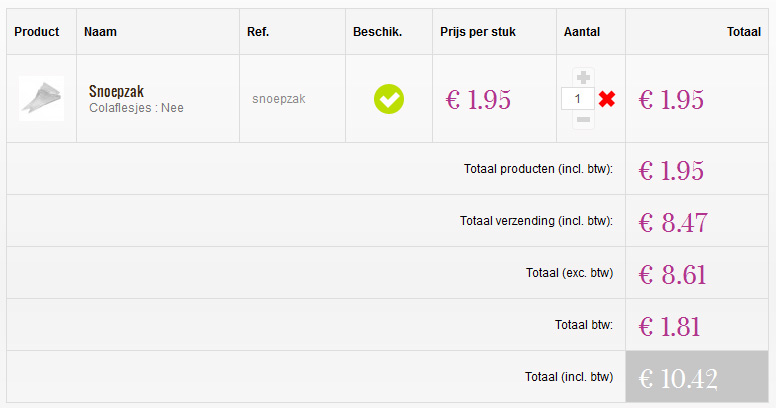This screenshot has height=408, width=776.
Task: Click the Prijs per stuk header
Action: [478, 32]
